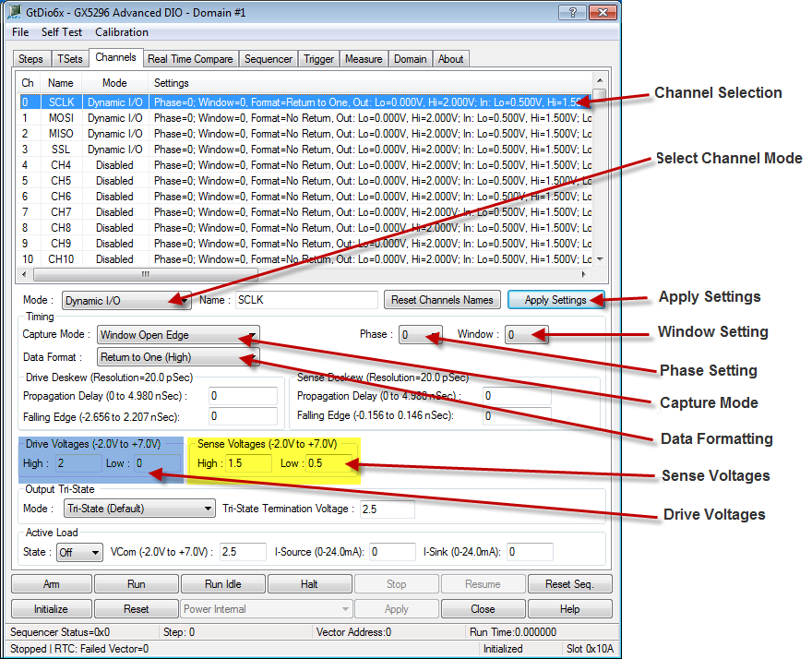Click the GtDio6x application icon in title bar
The image size is (812, 659).
[15, 12]
